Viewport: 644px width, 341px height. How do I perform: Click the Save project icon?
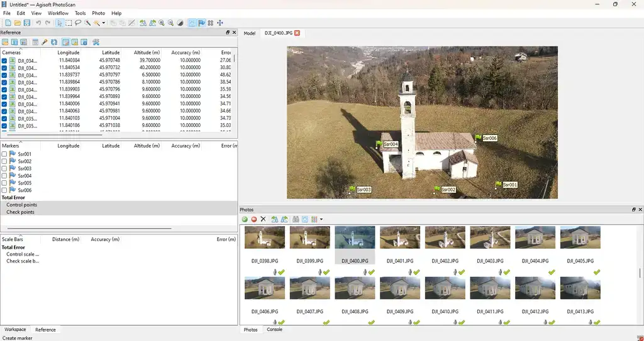click(x=27, y=23)
